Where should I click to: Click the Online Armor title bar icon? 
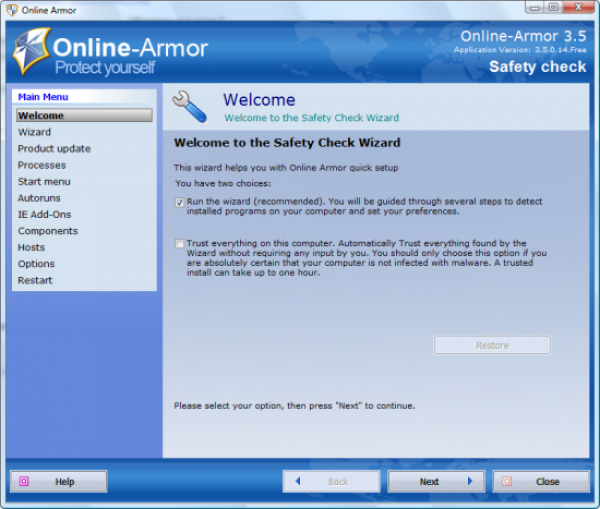(12, 10)
